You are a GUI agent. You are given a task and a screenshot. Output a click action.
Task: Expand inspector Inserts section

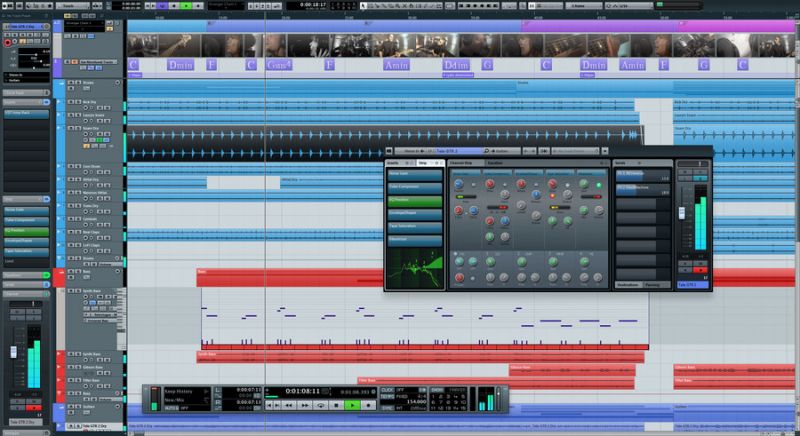click(x=26, y=102)
